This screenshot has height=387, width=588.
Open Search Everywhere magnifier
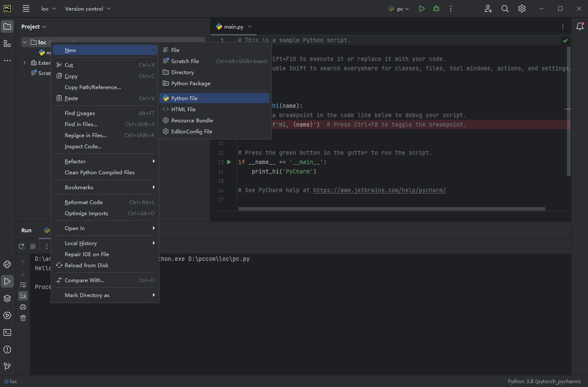coord(505,9)
